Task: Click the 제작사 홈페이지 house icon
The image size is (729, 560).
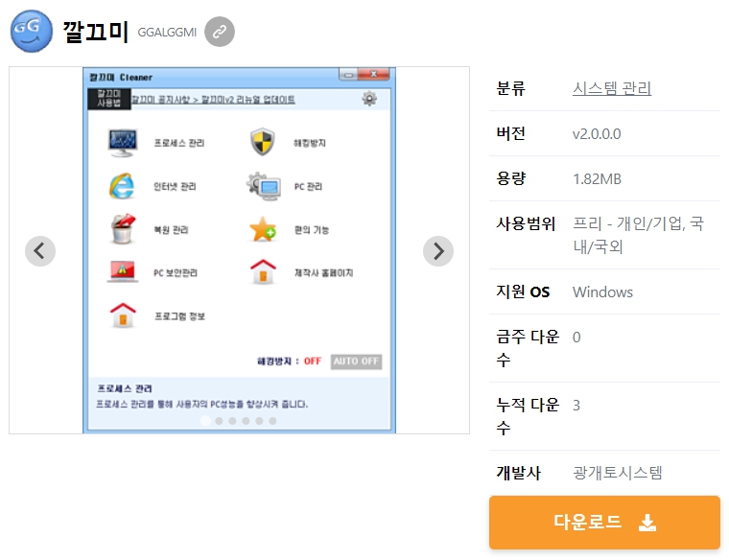Action: click(x=263, y=272)
